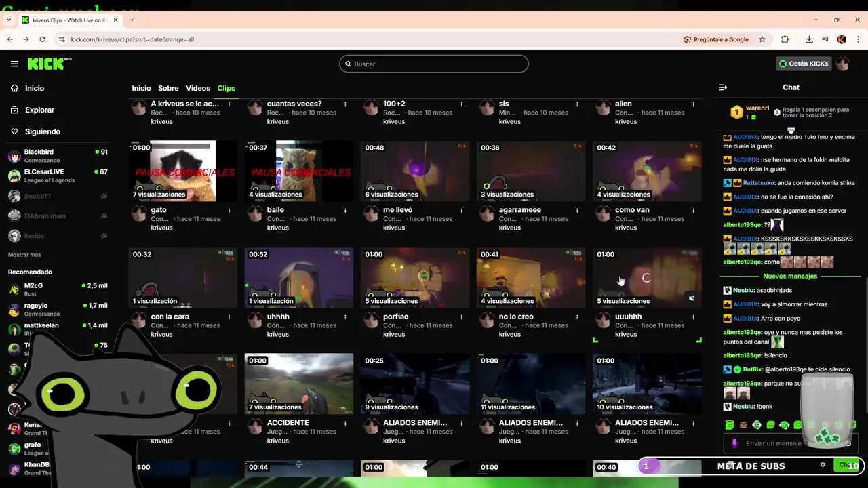
Task: Play the 'gato' clip thumbnail
Action: pyautogui.click(x=183, y=171)
